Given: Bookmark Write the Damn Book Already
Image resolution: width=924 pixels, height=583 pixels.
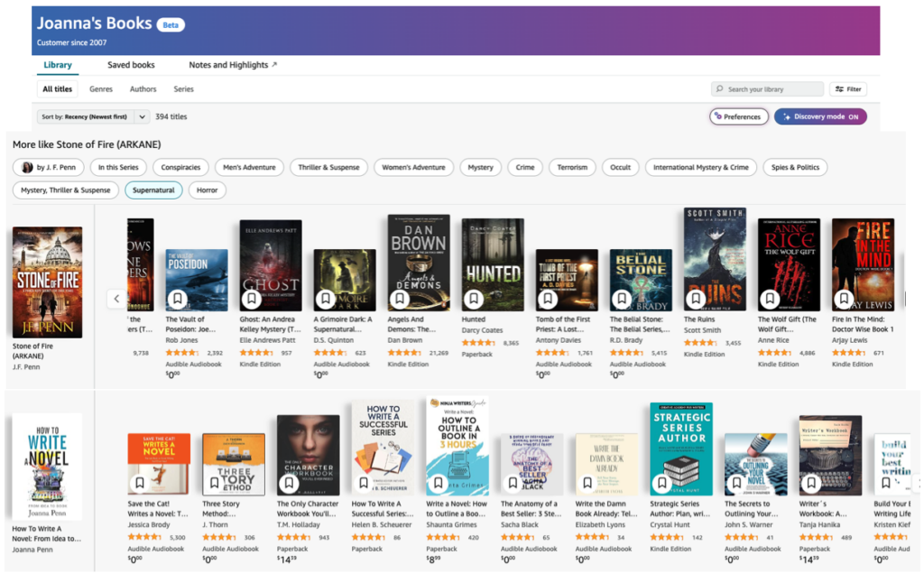Looking at the screenshot, I should point(587,483).
